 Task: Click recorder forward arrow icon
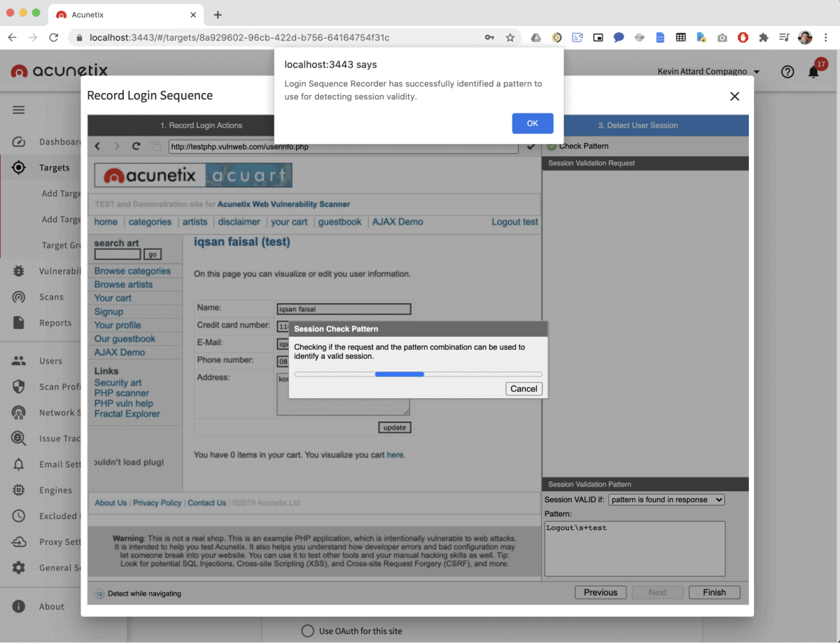[x=117, y=146]
